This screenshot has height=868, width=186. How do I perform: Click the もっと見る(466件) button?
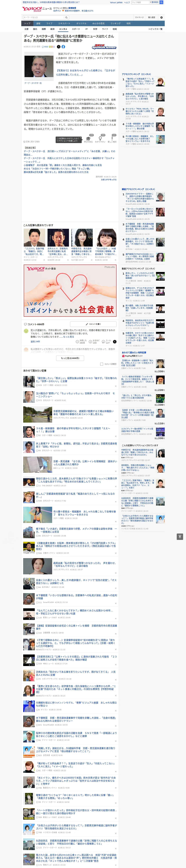[x=70, y=358]
